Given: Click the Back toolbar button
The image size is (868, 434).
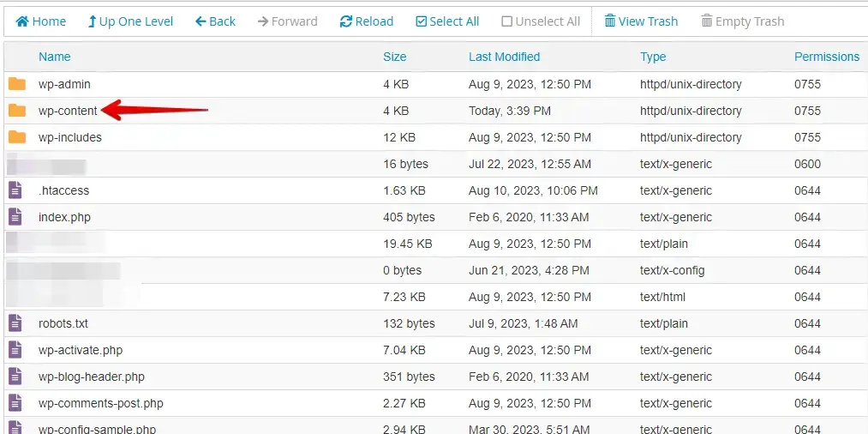Looking at the screenshot, I should point(215,21).
